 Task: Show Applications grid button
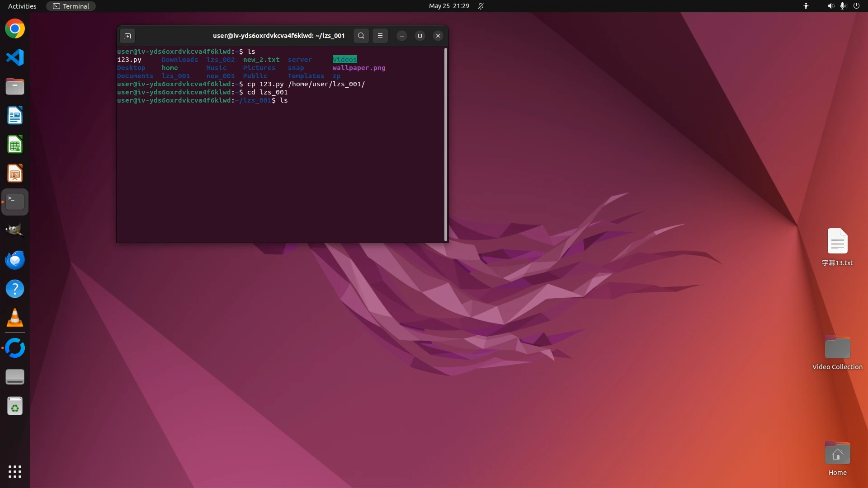point(15,472)
